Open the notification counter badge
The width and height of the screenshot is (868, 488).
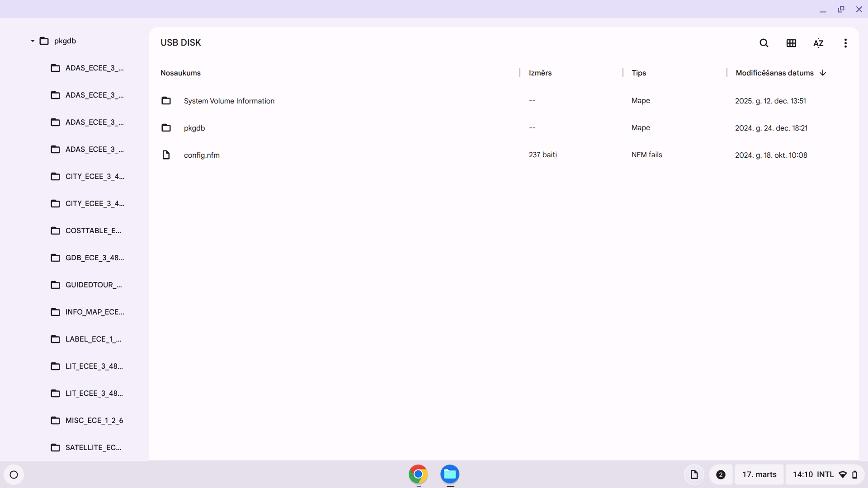tap(721, 474)
